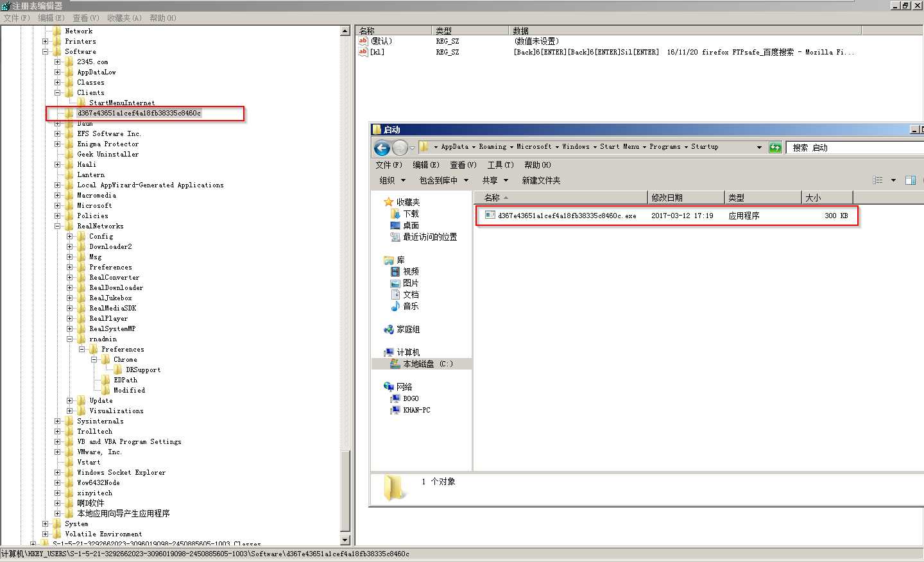Click the green refresh icon beside address bar
The width and height of the screenshot is (924, 562).
point(775,148)
